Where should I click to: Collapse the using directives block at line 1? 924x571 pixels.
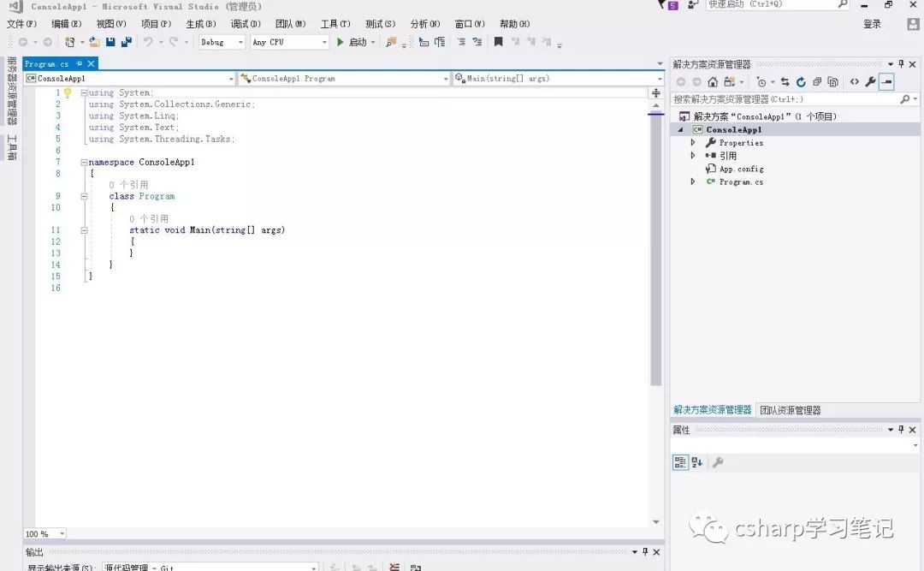[84, 92]
